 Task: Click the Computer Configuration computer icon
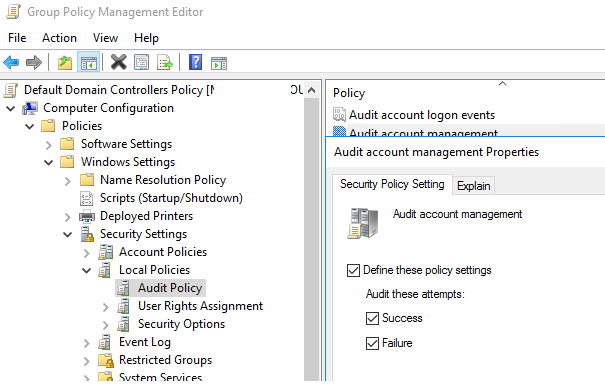pyautogui.click(x=30, y=108)
